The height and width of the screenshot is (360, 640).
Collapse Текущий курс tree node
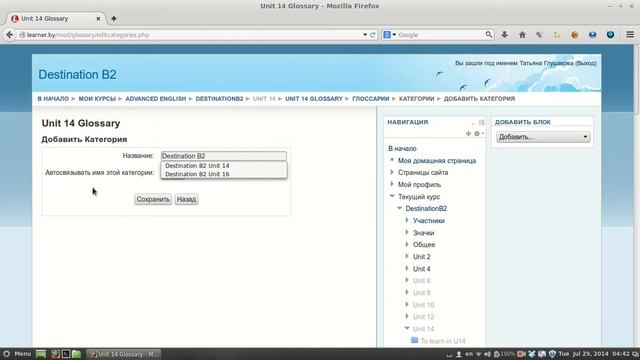pyautogui.click(x=392, y=196)
